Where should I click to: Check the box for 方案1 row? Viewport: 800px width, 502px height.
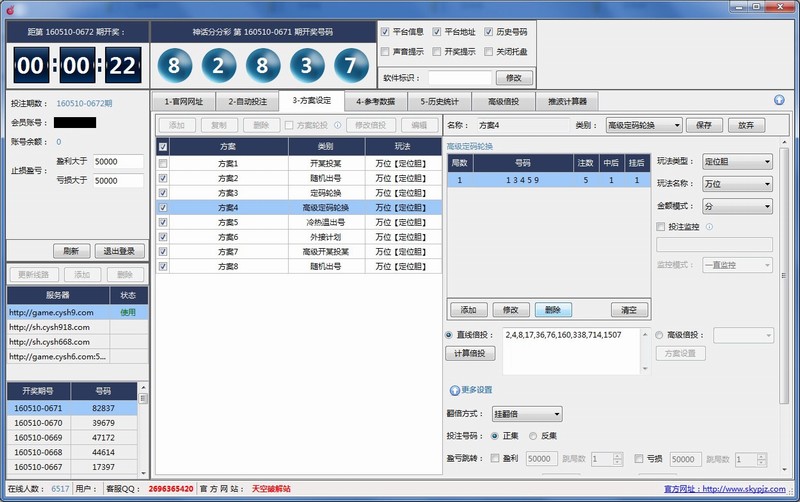pos(163,163)
